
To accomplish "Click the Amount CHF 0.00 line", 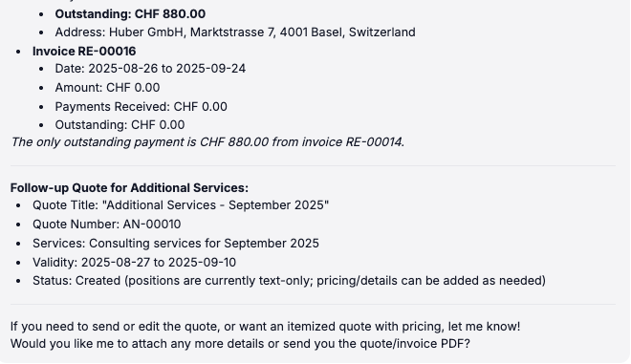I will (x=107, y=87).
